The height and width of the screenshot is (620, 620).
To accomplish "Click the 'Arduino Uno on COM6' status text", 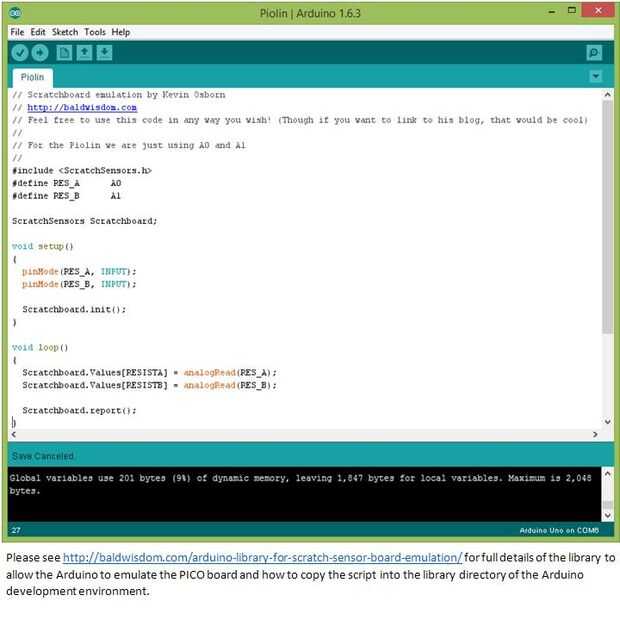I will coord(559,530).
